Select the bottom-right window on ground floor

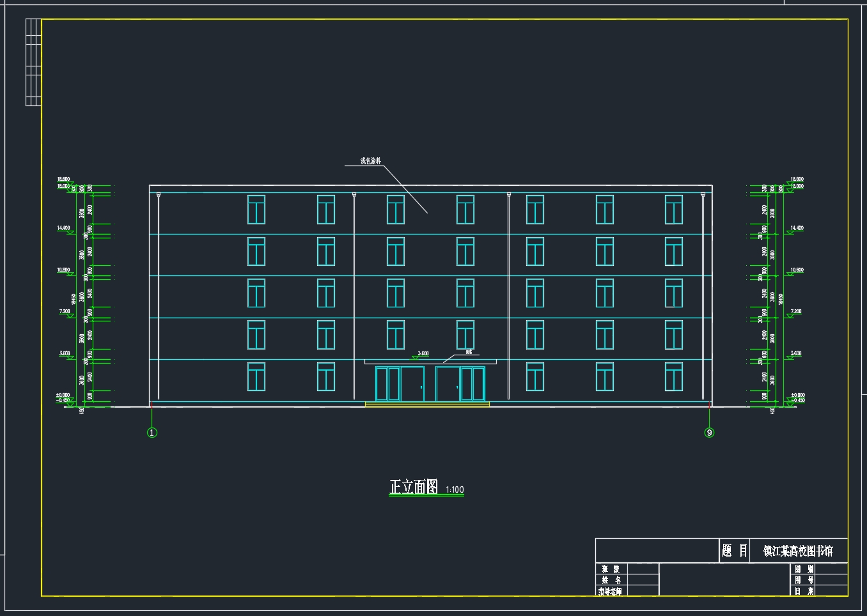coord(673,377)
